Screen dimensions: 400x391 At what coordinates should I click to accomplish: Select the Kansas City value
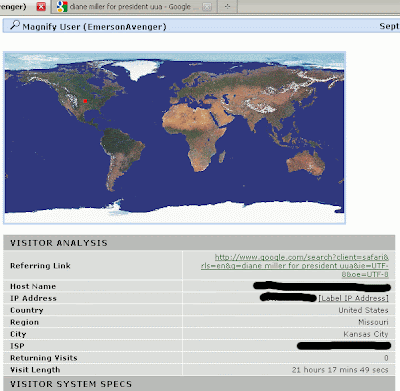(366, 334)
